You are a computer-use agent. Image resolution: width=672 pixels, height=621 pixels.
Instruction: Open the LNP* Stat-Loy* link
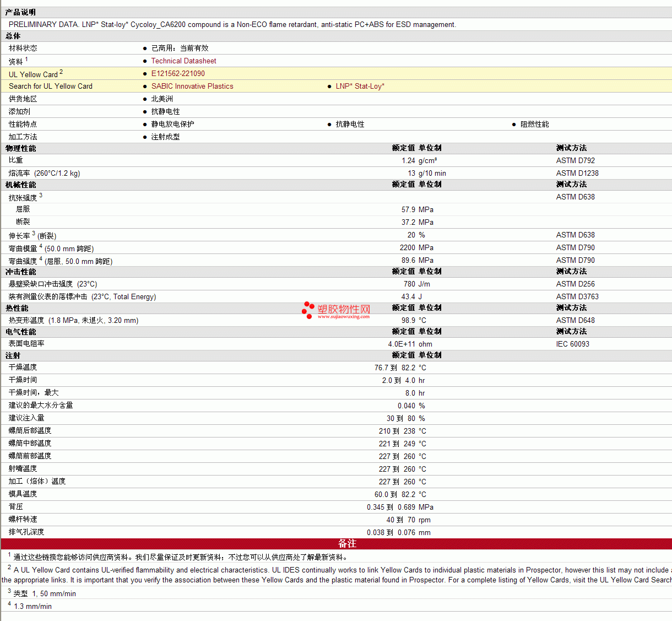point(360,86)
